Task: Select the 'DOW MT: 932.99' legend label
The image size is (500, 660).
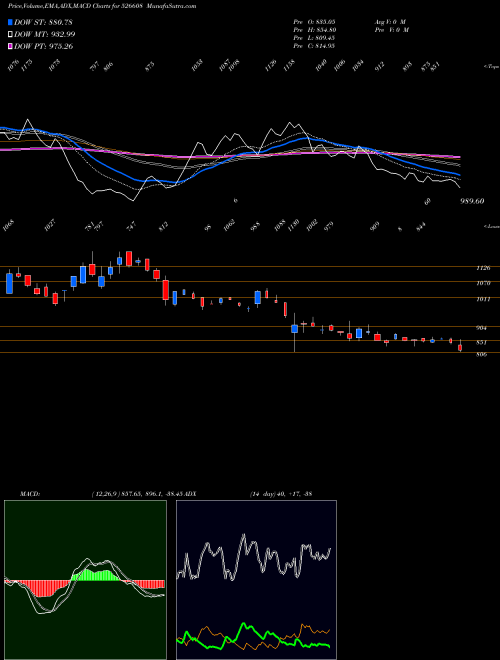Action: 45,34
